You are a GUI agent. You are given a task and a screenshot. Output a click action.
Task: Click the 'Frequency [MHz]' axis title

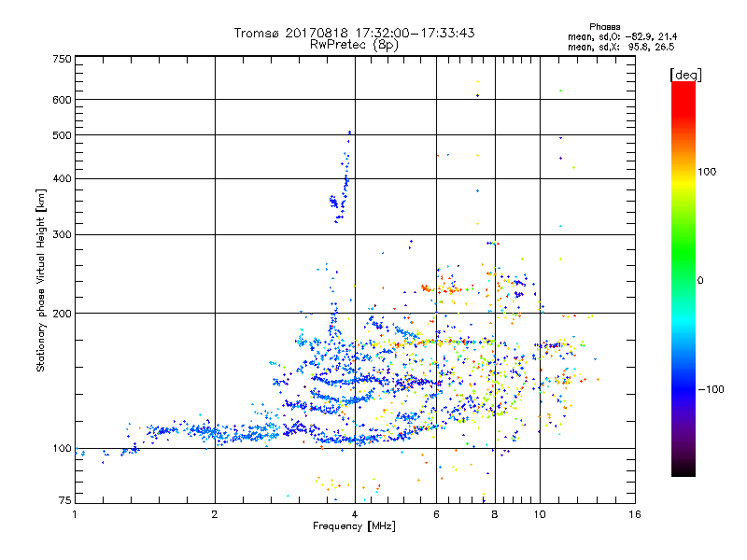pos(354,526)
